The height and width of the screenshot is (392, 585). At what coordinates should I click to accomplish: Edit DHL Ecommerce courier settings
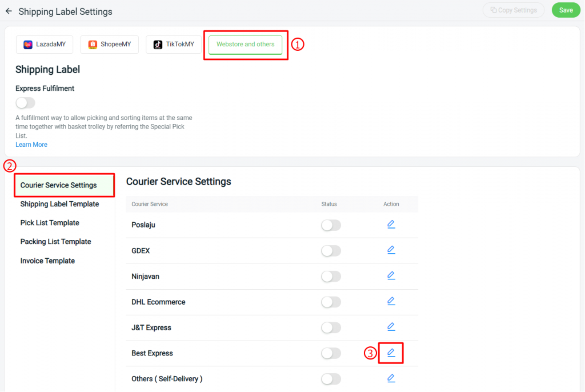pos(391,301)
